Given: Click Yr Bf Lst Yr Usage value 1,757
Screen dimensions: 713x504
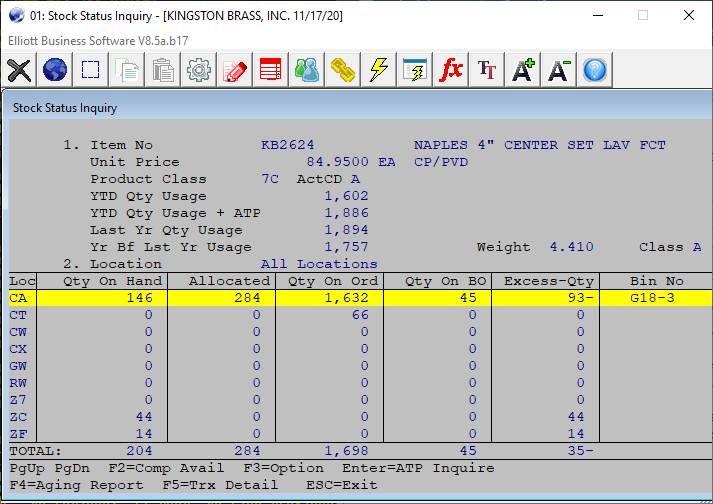Looking at the screenshot, I should (346, 247).
